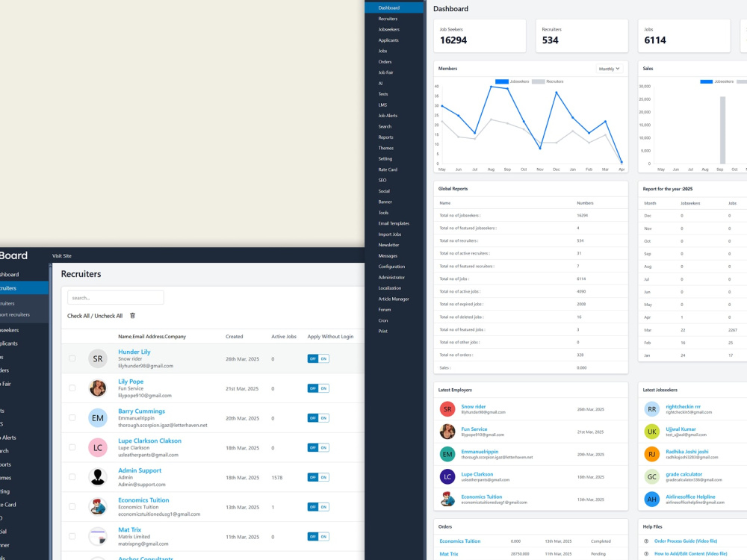Image resolution: width=747 pixels, height=560 pixels.
Task: Click Mat Trix logo avatar in Recruiters list
Action: [x=98, y=536]
